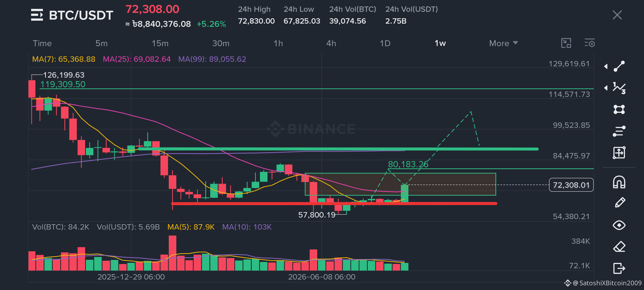644x290 pixels.
Task: Expand wave pattern tool options arrow
Action: pos(606,88)
